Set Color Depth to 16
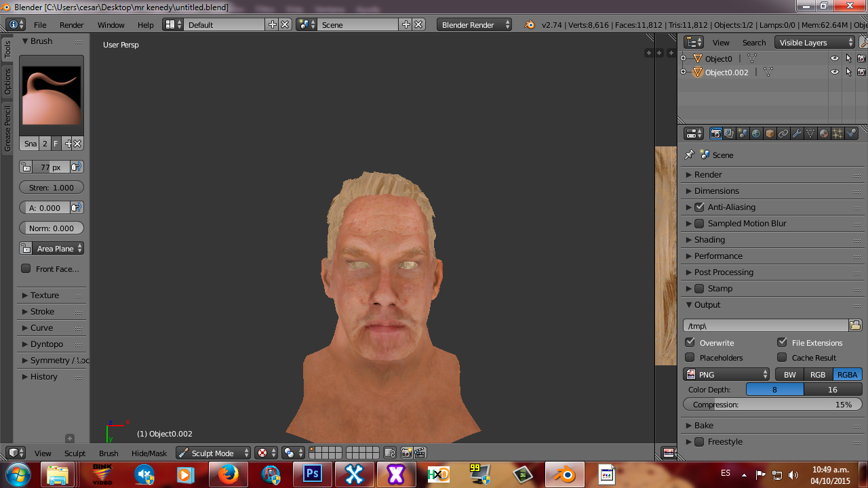868x488 pixels. point(833,389)
